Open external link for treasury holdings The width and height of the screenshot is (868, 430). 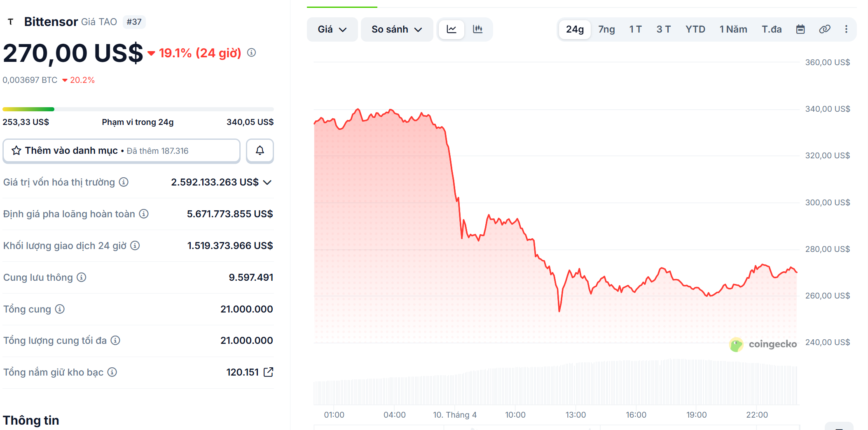(x=269, y=372)
